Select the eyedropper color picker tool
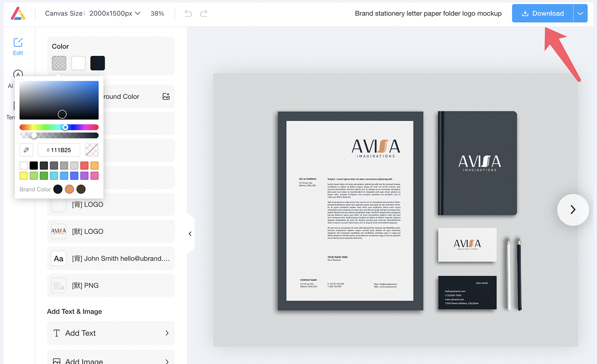597x364 pixels. [x=26, y=150]
